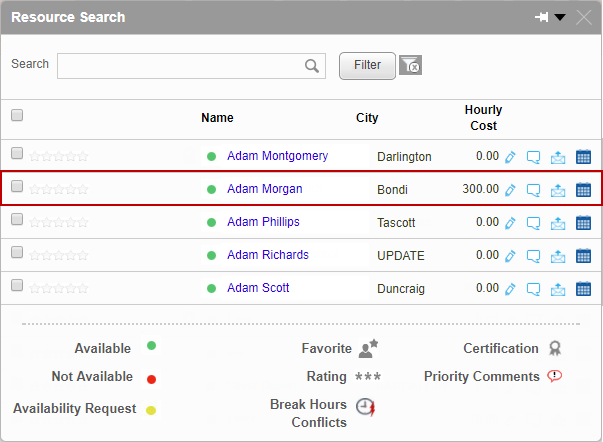This screenshot has height=442, width=603.
Task: Check the select-all checkbox in header
Action: tap(17, 116)
